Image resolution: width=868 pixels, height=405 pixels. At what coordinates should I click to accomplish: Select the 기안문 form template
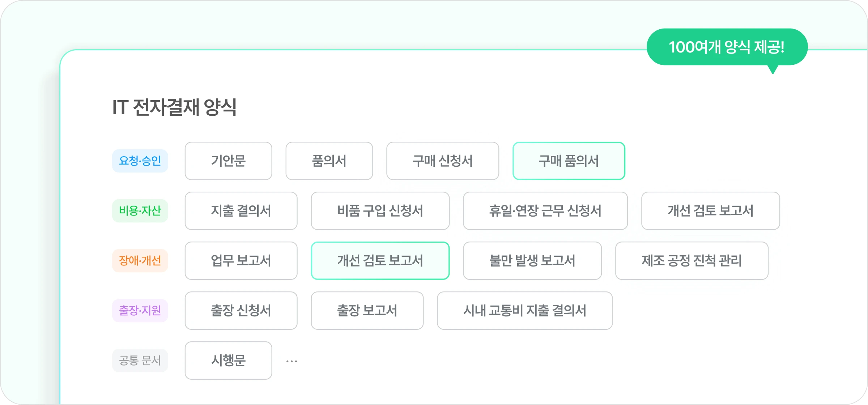coord(228,161)
